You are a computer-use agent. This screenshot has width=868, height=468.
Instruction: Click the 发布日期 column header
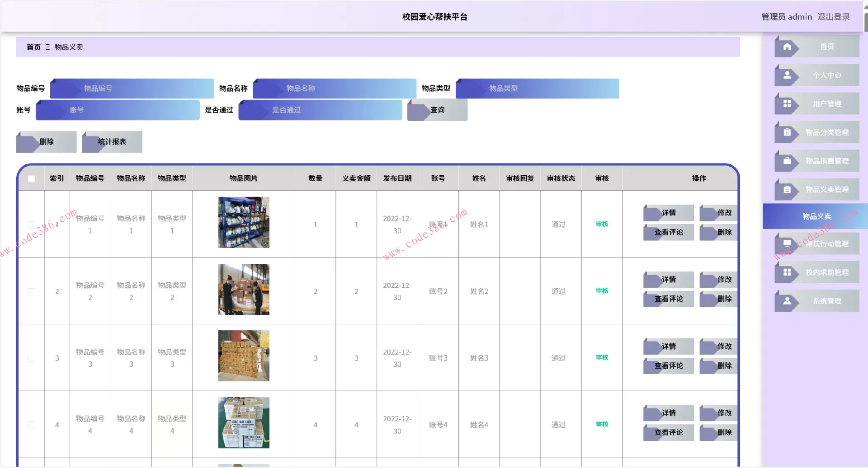coord(397,178)
